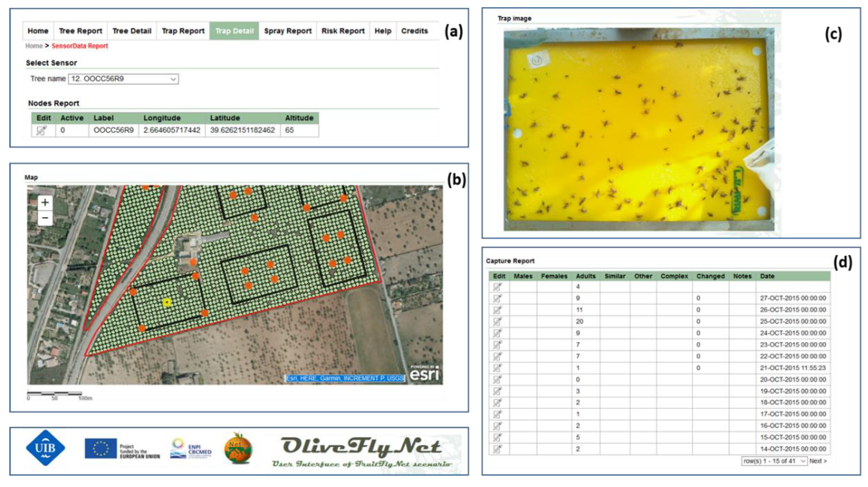Edit the 25-OCT-2015 capture row
The width and height of the screenshot is (868, 487).
[x=497, y=322]
